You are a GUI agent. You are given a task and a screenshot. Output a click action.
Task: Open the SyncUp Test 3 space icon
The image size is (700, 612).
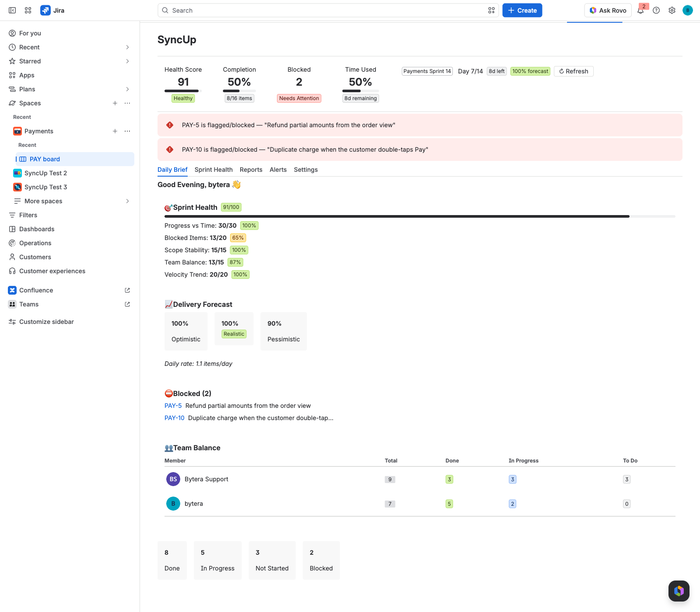(17, 187)
